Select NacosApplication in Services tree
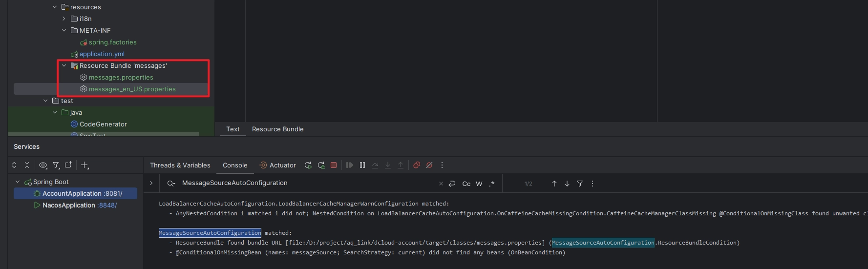This screenshot has height=269, width=868. point(68,205)
